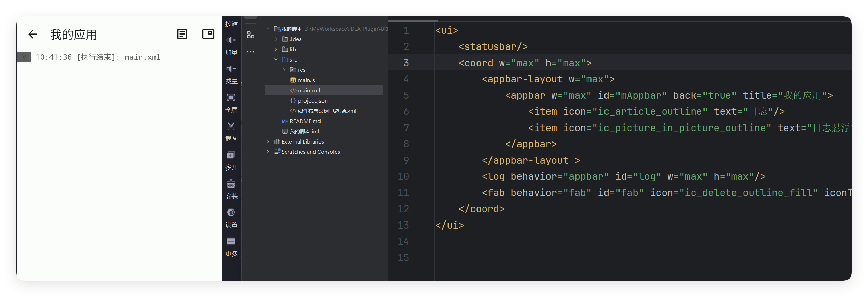
Task: Select main.js in the project tree
Action: [x=306, y=80]
